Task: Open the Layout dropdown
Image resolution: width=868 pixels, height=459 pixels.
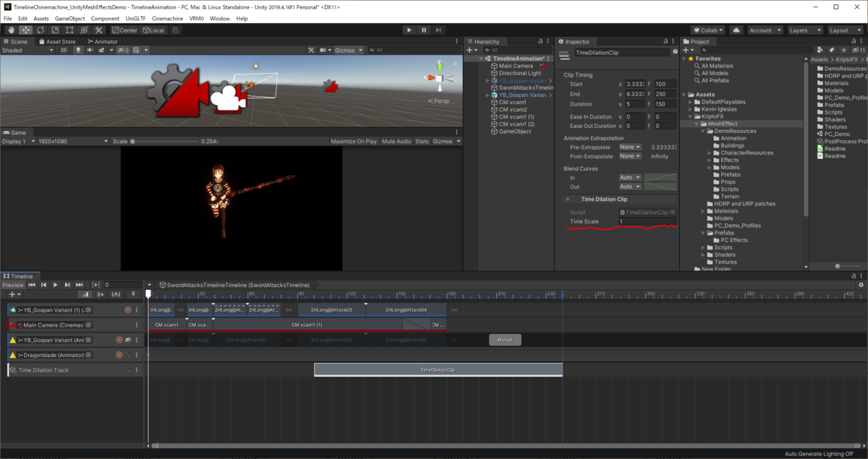Action: point(844,30)
